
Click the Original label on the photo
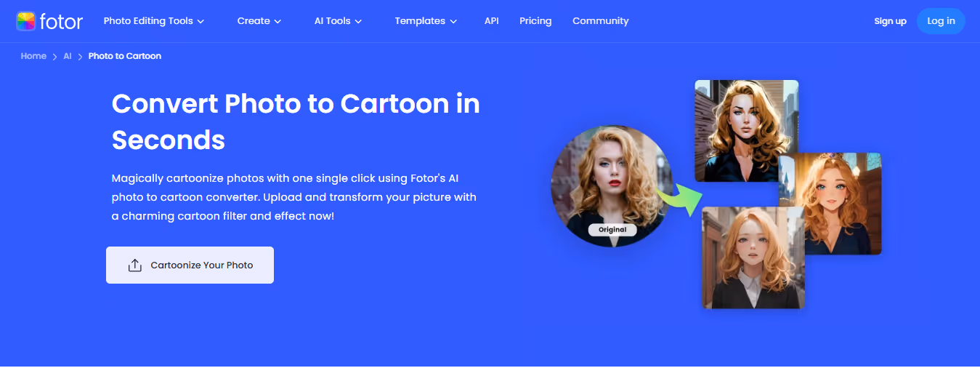[612, 230]
